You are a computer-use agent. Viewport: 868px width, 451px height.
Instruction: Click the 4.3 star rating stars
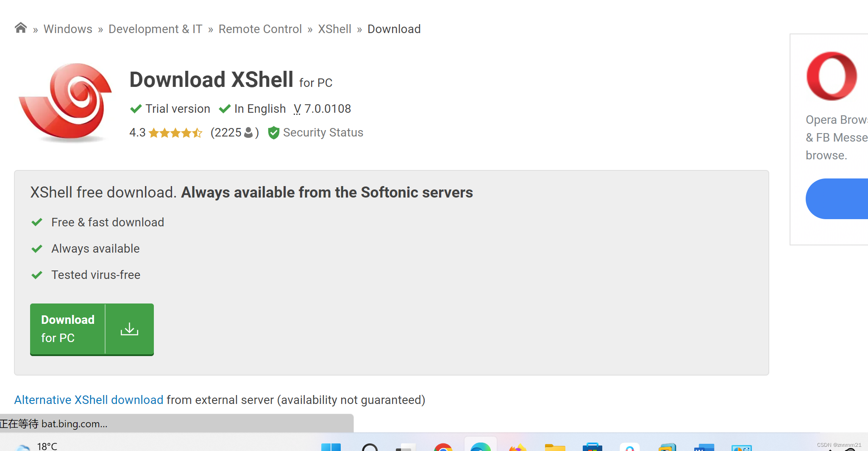(175, 133)
